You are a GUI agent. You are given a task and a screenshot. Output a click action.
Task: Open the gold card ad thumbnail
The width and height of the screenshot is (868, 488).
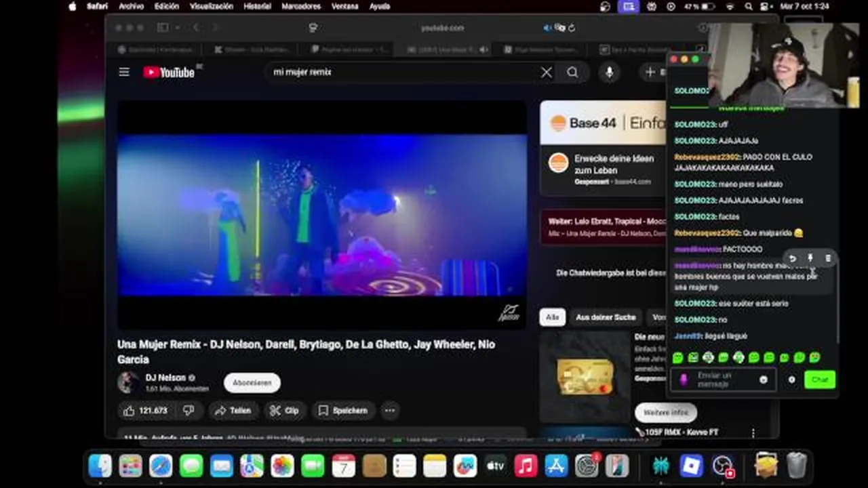click(x=585, y=377)
